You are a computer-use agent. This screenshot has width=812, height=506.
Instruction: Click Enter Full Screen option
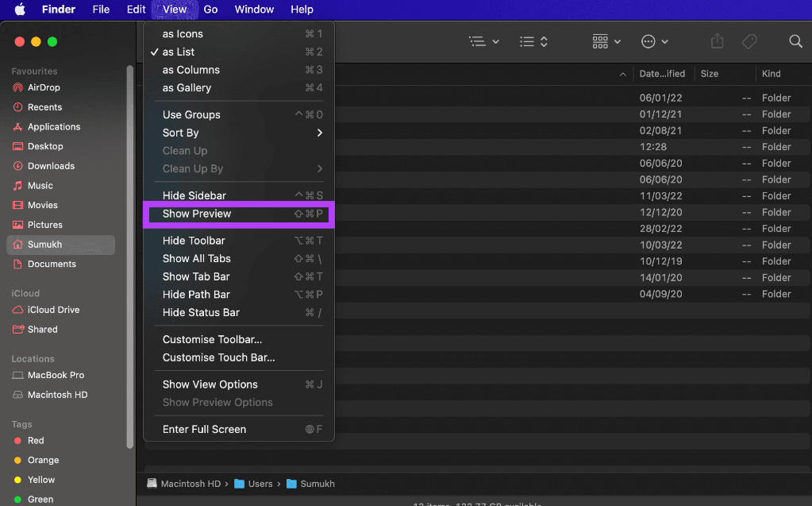(204, 429)
